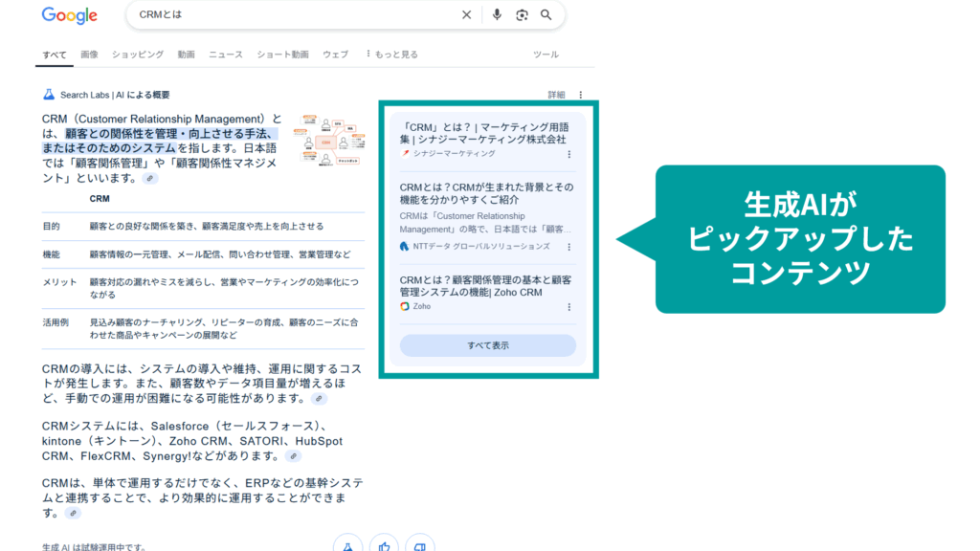Image resolution: width=980 pixels, height=551 pixels.
Task: Click the link icon after 「顧客関係性マネジメント」といいます
Action: (x=150, y=179)
